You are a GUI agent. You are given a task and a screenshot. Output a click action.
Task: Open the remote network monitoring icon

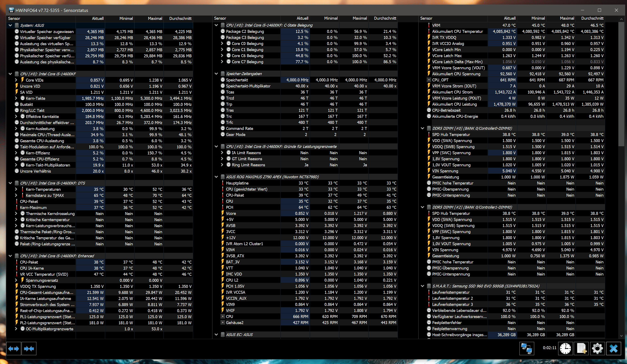(x=527, y=348)
